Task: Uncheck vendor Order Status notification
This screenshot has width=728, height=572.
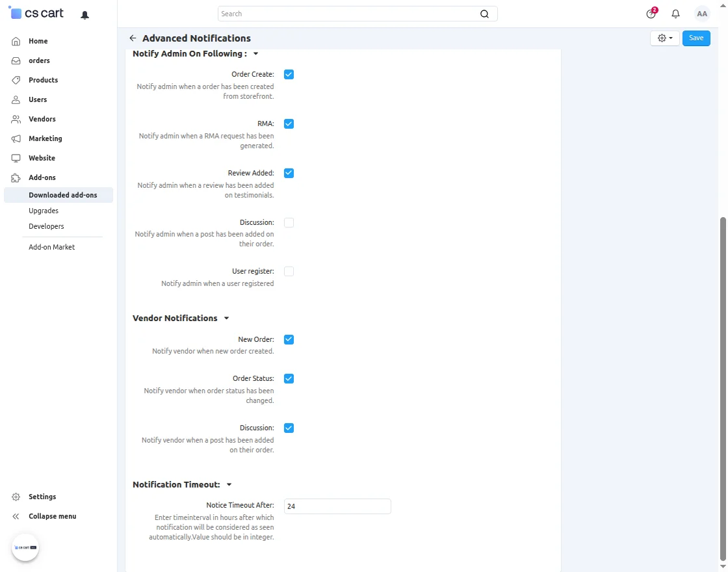Action: tap(289, 379)
